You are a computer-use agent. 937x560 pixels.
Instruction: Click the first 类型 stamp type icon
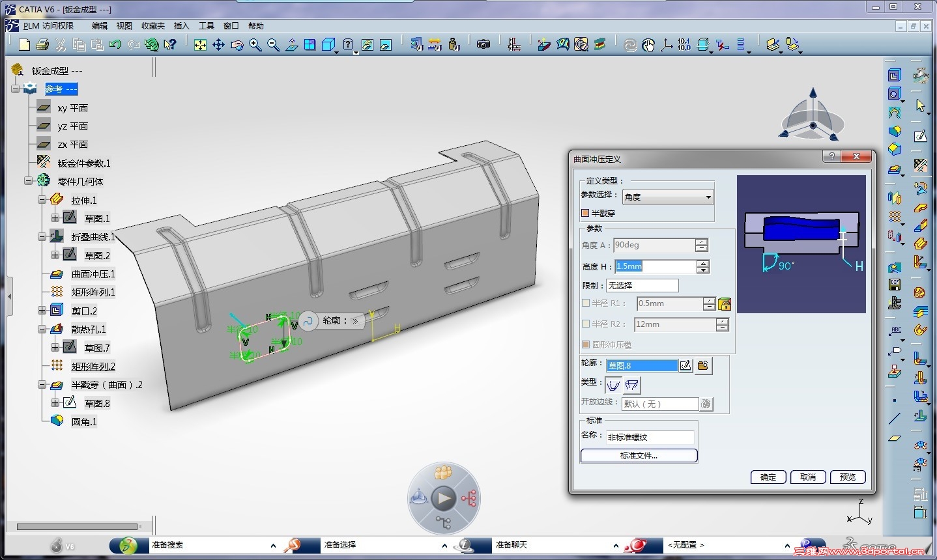[613, 385]
